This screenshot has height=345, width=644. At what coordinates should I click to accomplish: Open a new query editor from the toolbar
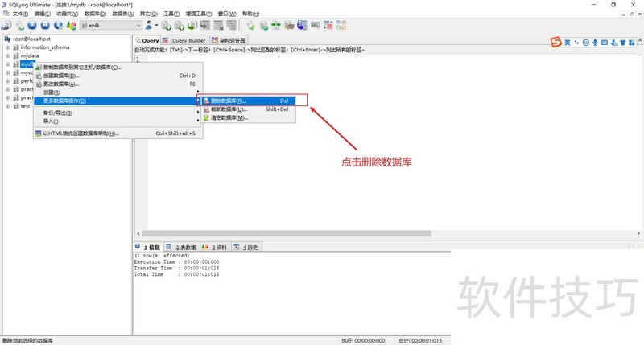tap(19, 26)
